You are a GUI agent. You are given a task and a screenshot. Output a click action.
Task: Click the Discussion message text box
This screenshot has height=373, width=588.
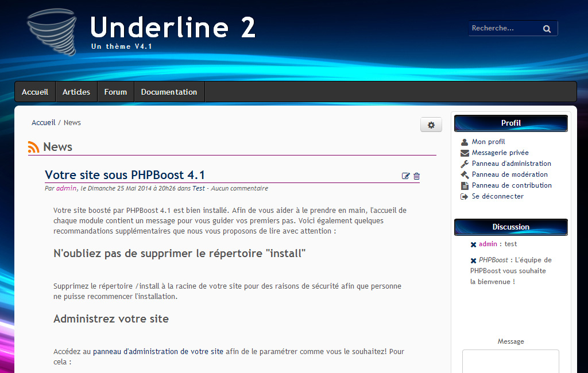point(510,361)
